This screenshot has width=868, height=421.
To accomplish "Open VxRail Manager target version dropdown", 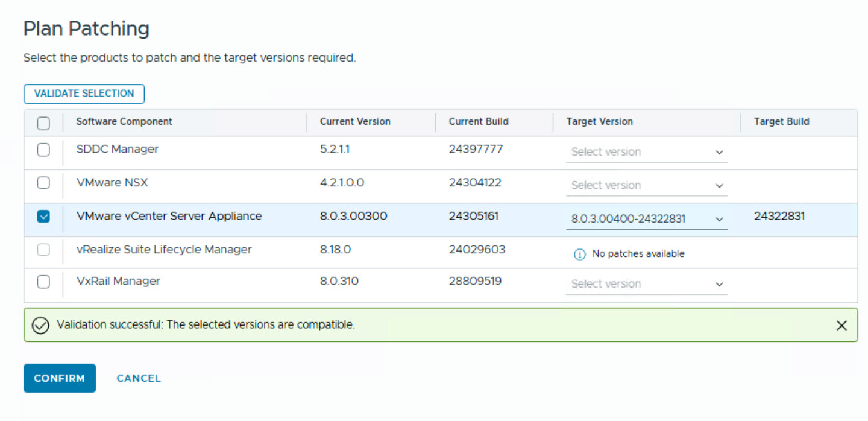I will click(646, 284).
